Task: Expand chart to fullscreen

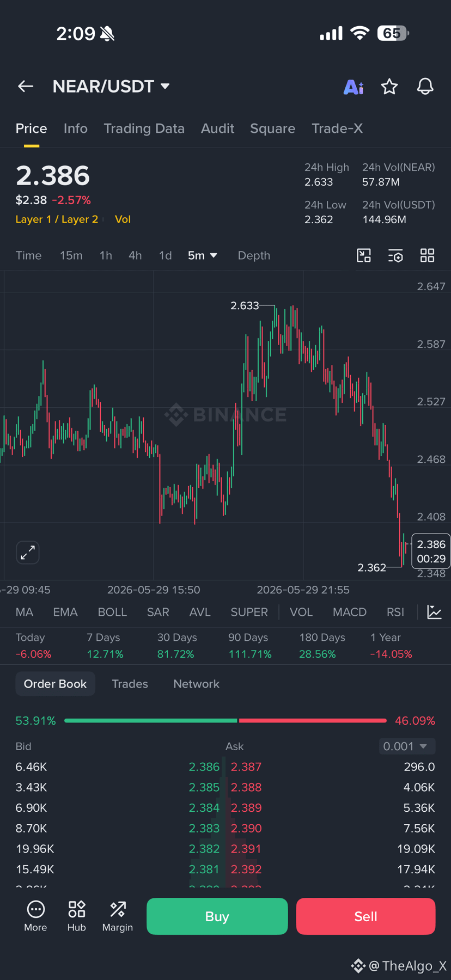Action: click(28, 553)
